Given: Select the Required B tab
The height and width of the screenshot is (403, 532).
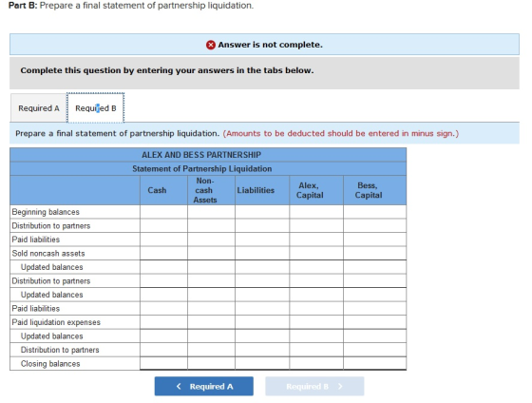Looking at the screenshot, I should coord(96,108).
